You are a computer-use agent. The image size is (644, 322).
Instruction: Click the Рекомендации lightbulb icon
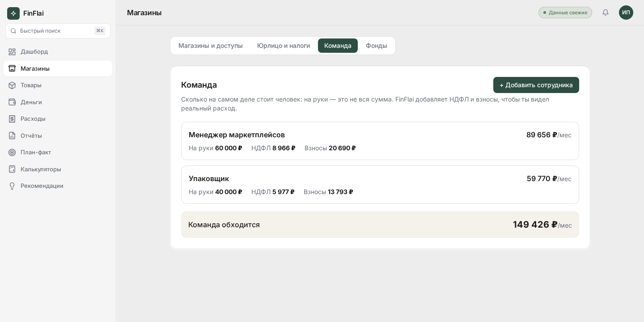click(x=12, y=186)
